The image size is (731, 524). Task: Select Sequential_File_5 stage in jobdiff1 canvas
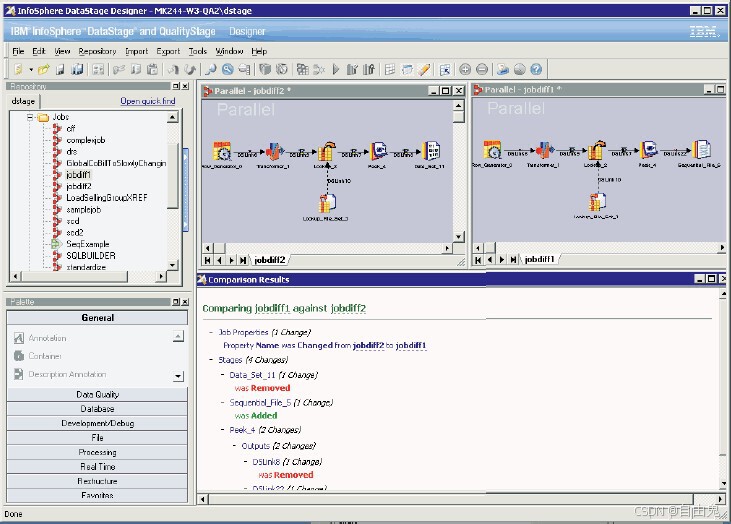click(701, 150)
